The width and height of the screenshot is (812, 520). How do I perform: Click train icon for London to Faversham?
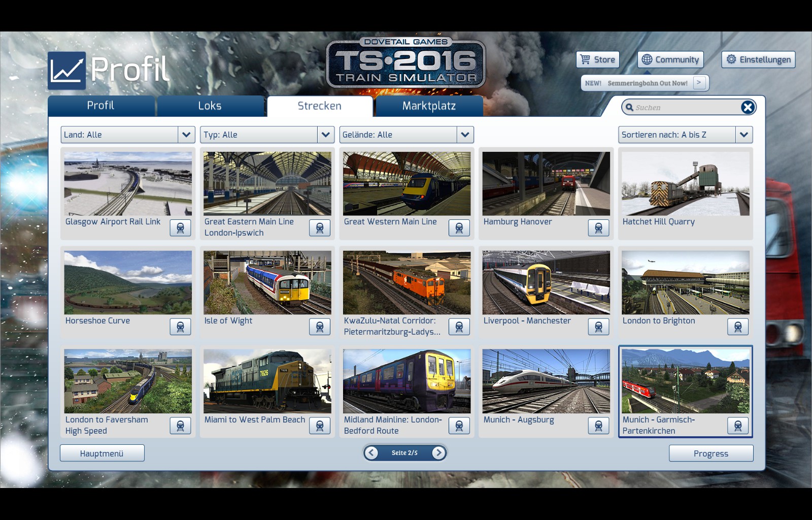pos(180,426)
